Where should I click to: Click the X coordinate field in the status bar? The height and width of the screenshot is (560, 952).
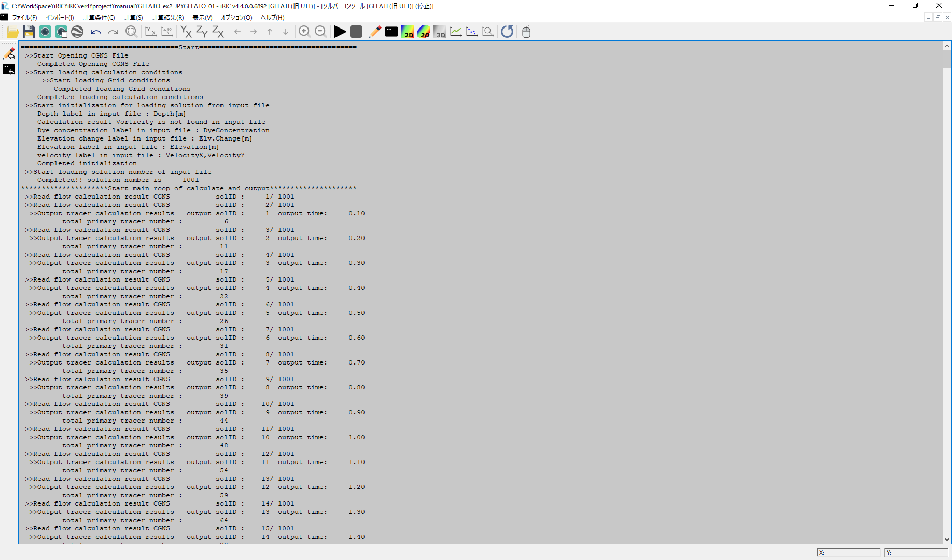pyautogui.click(x=849, y=552)
